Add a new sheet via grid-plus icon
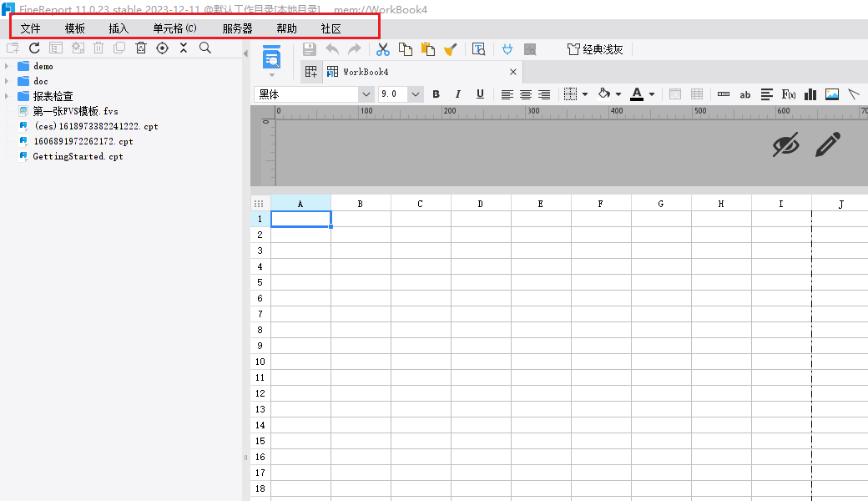Viewport: 868px width, 501px height. click(x=311, y=72)
